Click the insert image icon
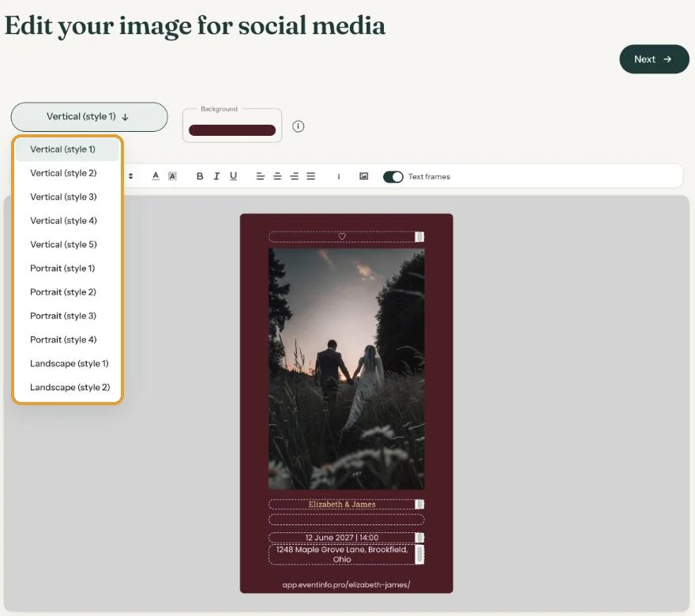The height and width of the screenshot is (616, 695). tap(363, 176)
